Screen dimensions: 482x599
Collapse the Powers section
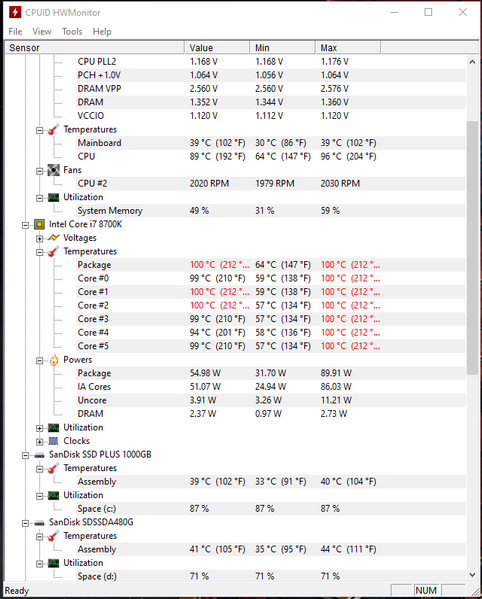[39, 361]
